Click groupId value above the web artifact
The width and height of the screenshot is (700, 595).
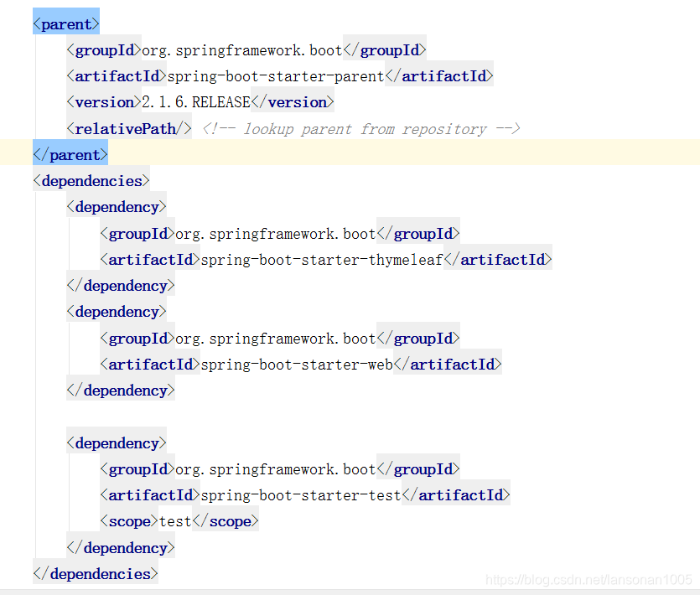276,339
